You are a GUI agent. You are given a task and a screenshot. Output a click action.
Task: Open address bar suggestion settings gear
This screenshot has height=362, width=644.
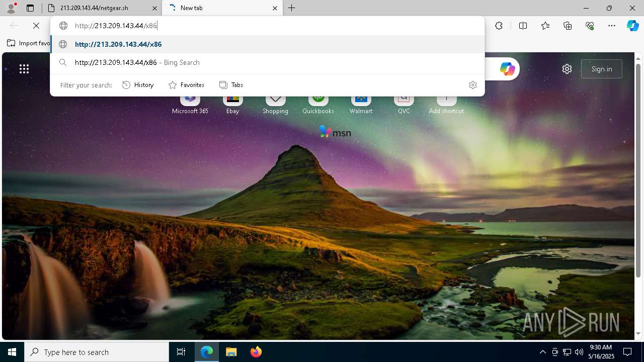[x=472, y=85]
